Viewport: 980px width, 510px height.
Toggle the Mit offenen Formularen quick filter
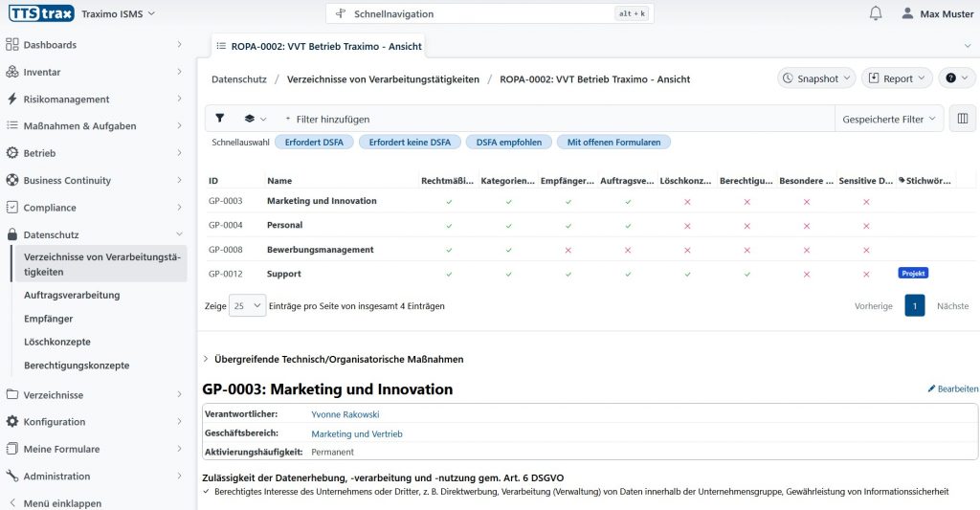click(613, 142)
